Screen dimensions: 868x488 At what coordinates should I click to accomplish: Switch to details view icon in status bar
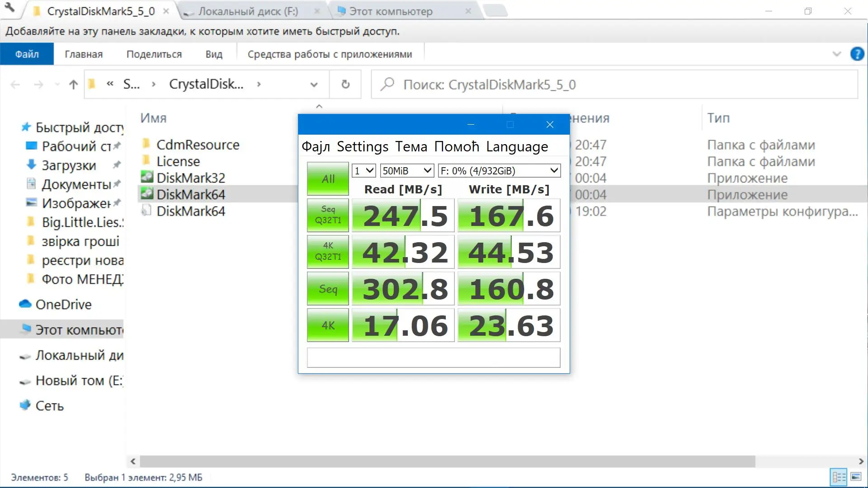pyautogui.click(x=839, y=477)
